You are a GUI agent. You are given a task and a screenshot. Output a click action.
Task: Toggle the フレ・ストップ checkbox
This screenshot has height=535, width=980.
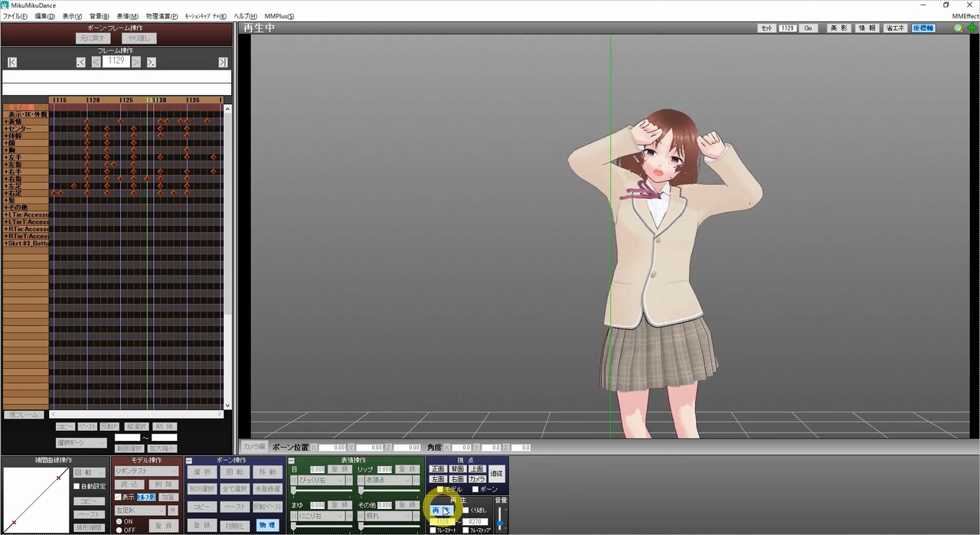click(465, 530)
